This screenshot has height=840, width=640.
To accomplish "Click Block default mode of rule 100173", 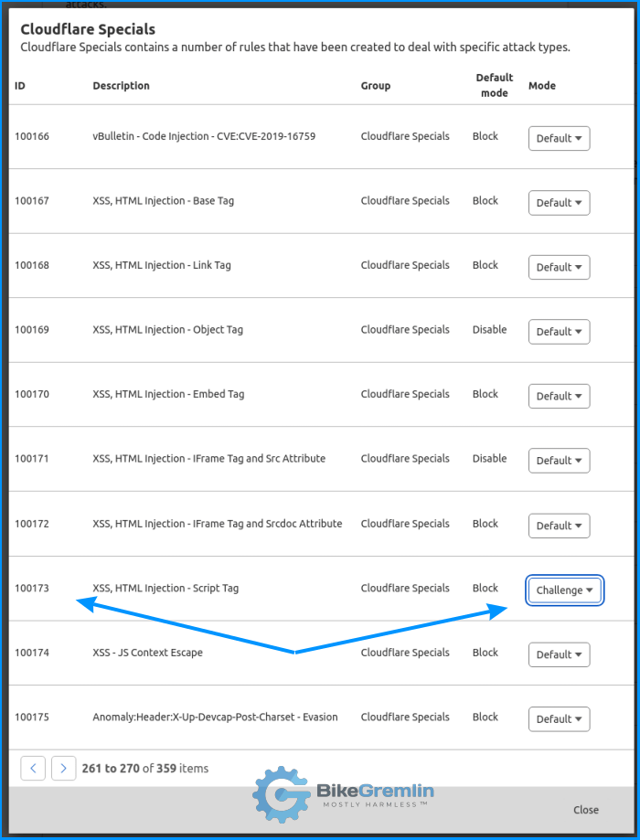I will coord(485,588).
